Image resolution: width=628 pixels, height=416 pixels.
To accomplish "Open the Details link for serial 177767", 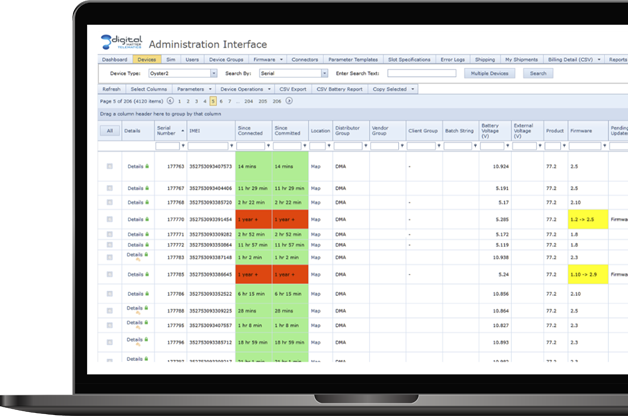I will tap(135, 188).
